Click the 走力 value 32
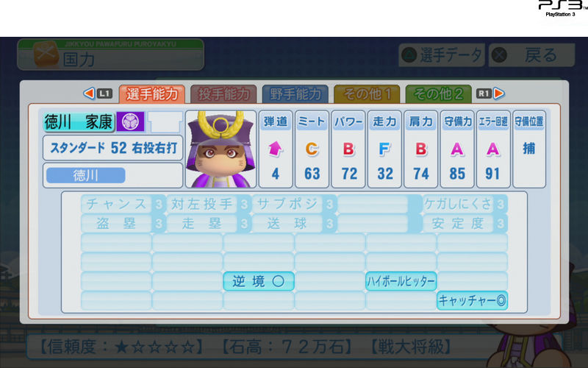Screen dimensions: 588x368 (x=385, y=174)
